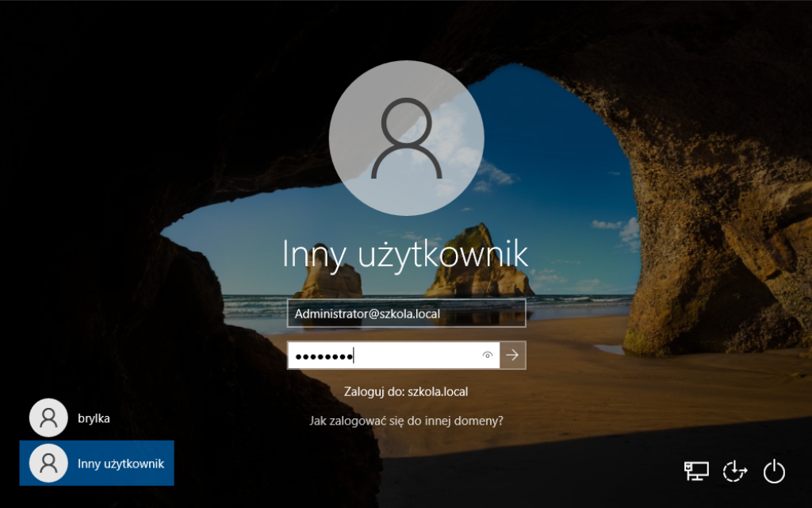Open 'Jak zalogować się do innej domeny?' link
The image size is (812, 508).
407,421
